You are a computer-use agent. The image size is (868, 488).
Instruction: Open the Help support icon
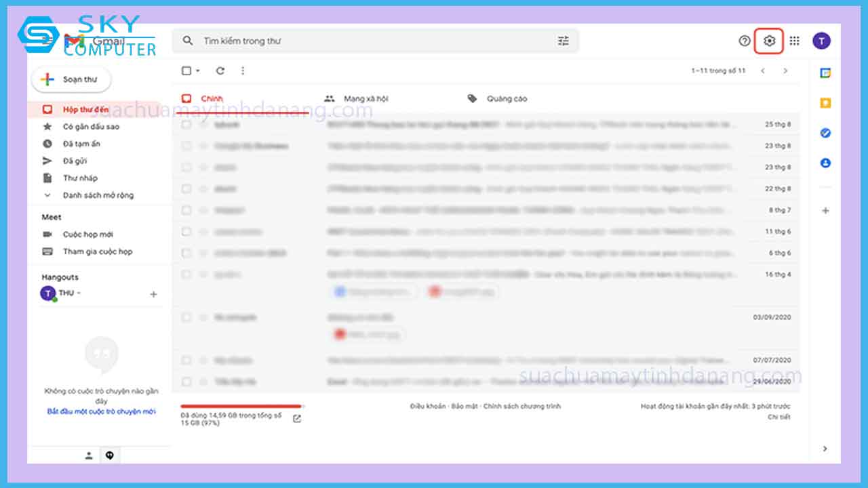click(x=745, y=41)
